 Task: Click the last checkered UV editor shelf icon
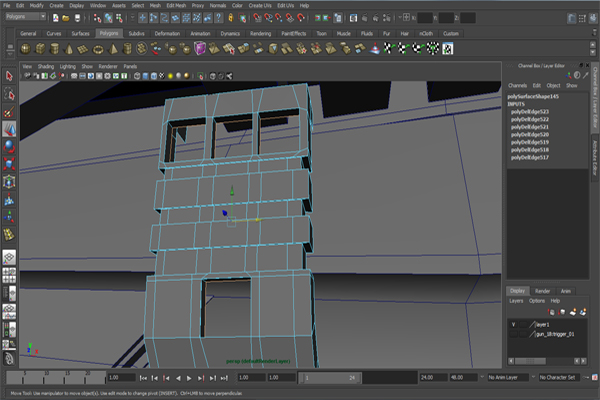[448, 49]
